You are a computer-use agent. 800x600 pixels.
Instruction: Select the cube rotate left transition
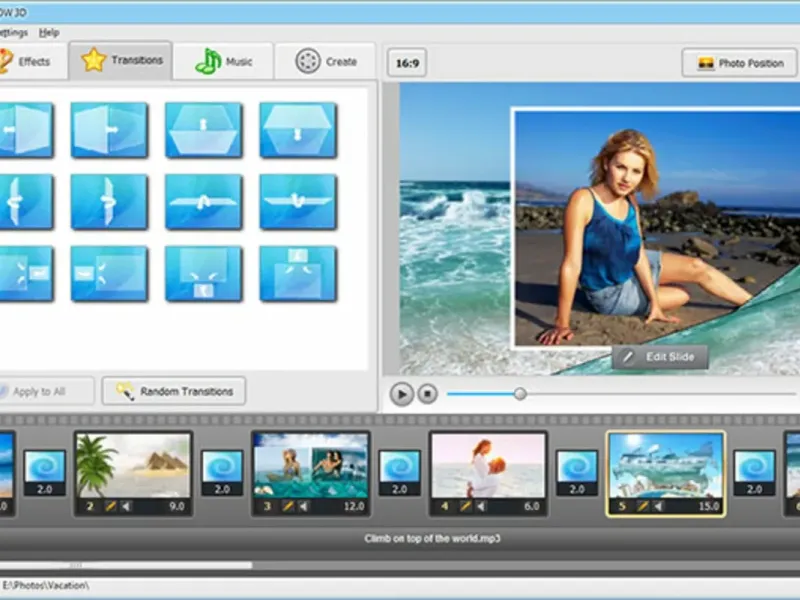pyautogui.click(x=26, y=130)
